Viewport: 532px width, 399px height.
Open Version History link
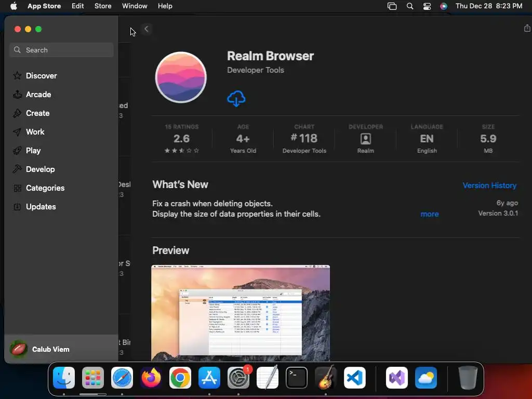point(489,185)
